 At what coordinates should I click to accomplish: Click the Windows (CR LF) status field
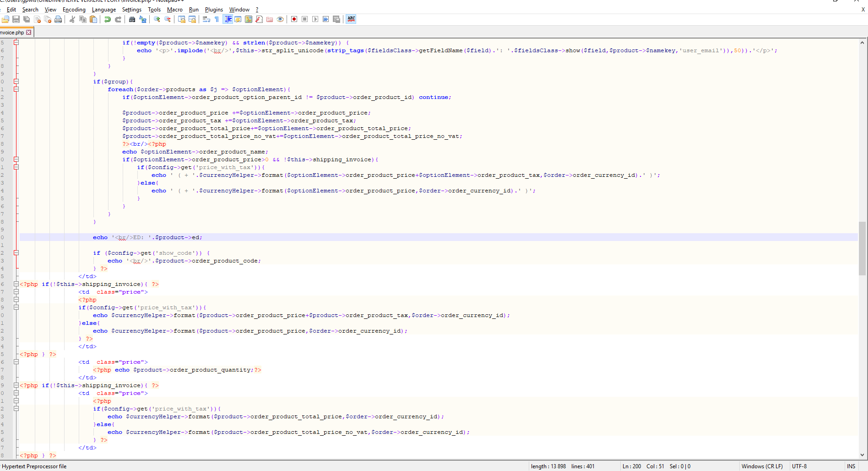pyautogui.click(x=762, y=466)
